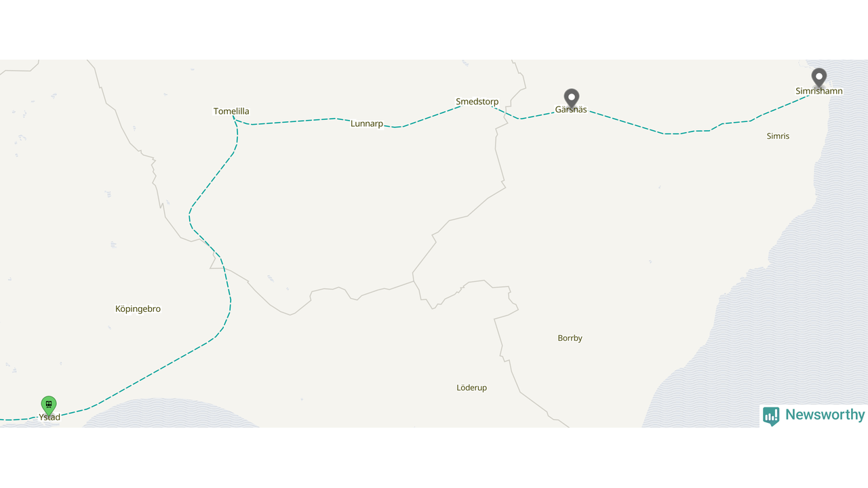Click the Smedstorp place label
The image size is (868, 488).
coord(477,102)
